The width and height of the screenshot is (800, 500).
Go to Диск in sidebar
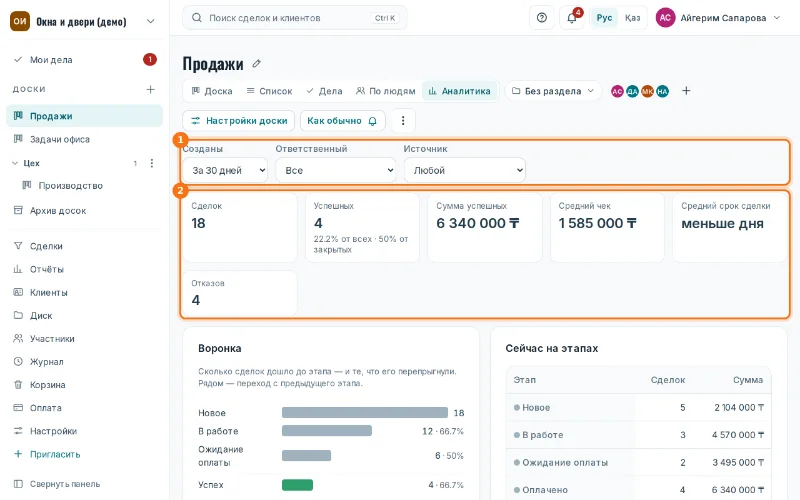(x=84, y=315)
